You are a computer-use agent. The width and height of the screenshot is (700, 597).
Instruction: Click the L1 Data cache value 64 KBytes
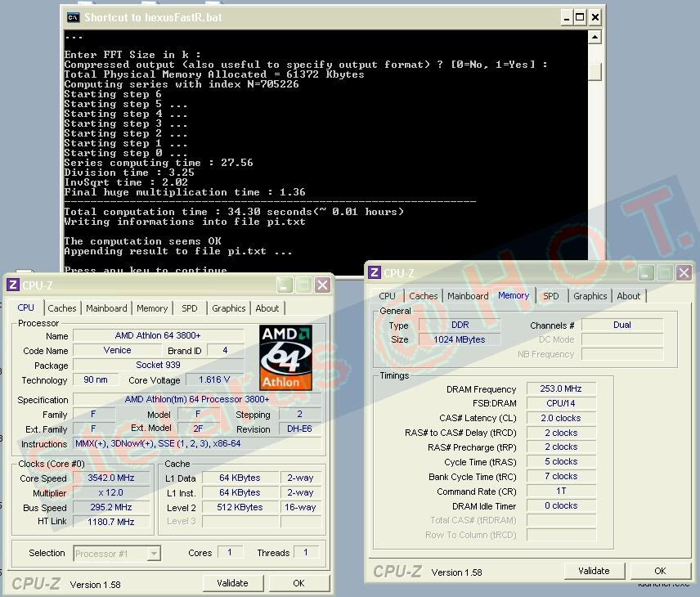240,478
